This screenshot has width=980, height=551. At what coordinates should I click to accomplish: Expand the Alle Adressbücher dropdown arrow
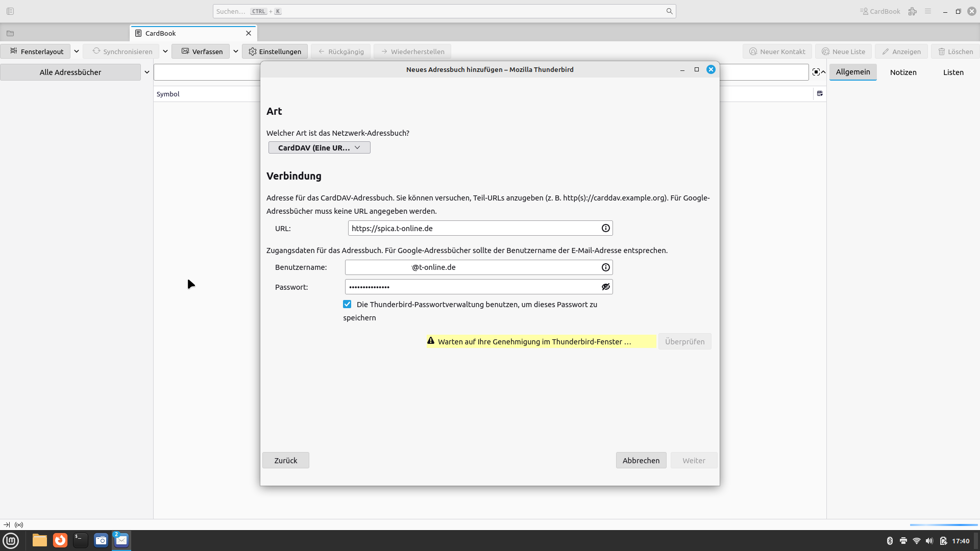point(147,72)
